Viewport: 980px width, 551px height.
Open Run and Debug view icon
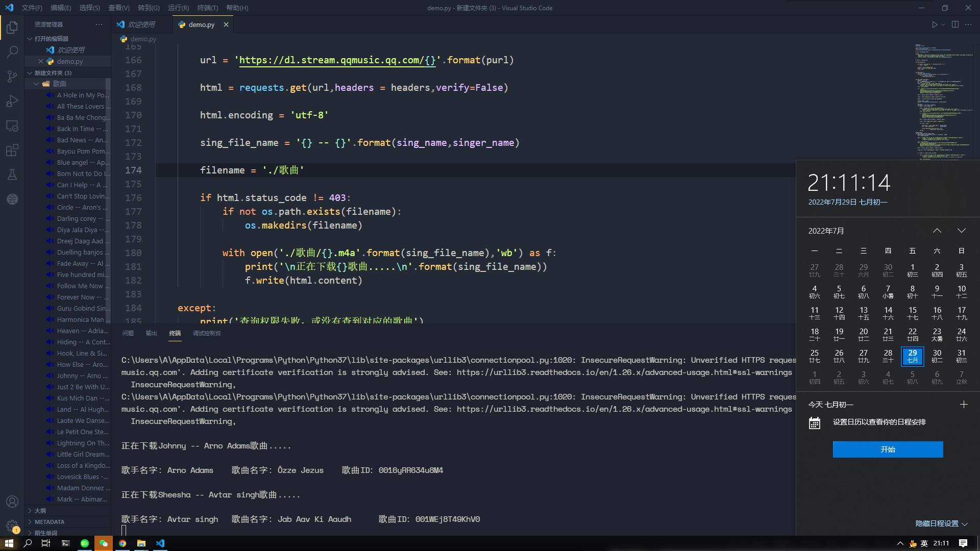(12, 101)
